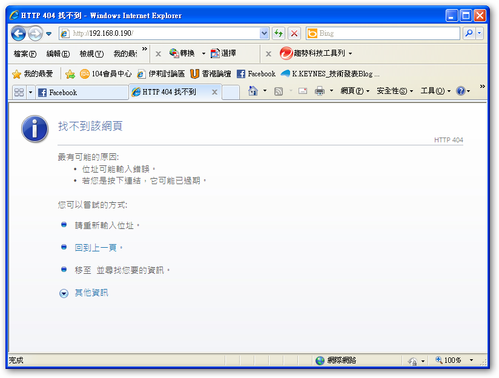This screenshot has width=499, height=378.
Task: Open the Home button dropdown arrow
Action: (265, 91)
